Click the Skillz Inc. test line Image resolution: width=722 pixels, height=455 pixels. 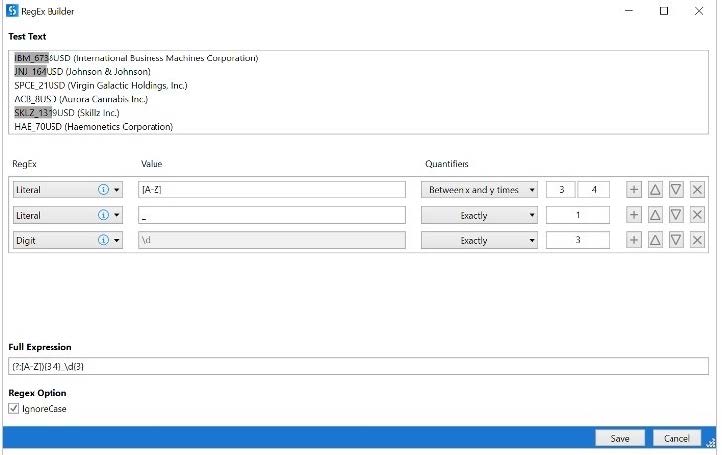tap(67, 113)
